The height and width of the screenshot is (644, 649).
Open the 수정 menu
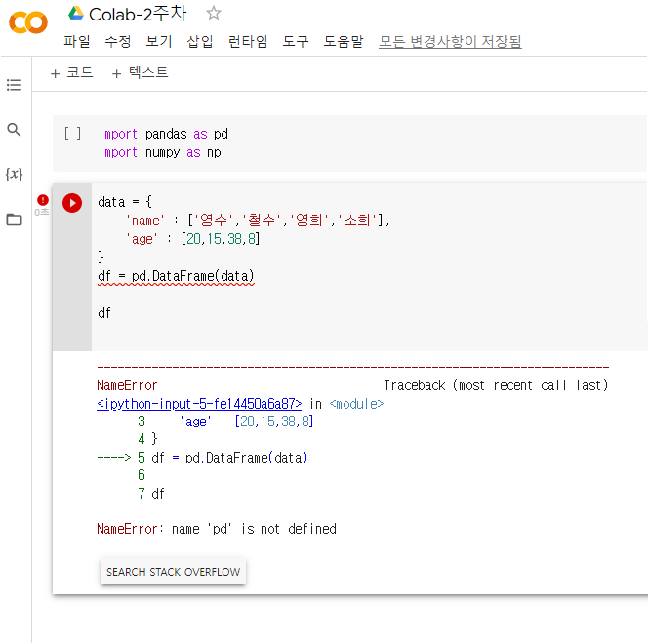[x=117, y=41]
